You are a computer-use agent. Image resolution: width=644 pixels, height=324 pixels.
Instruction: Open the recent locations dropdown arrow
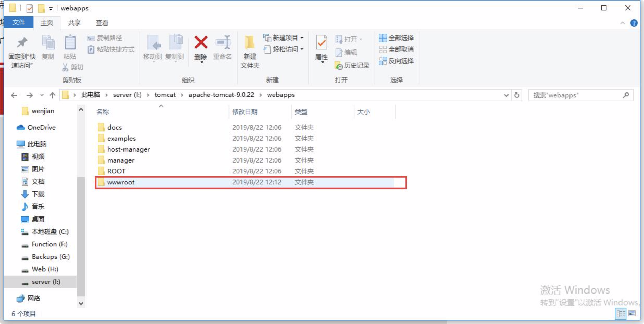[x=42, y=95]
